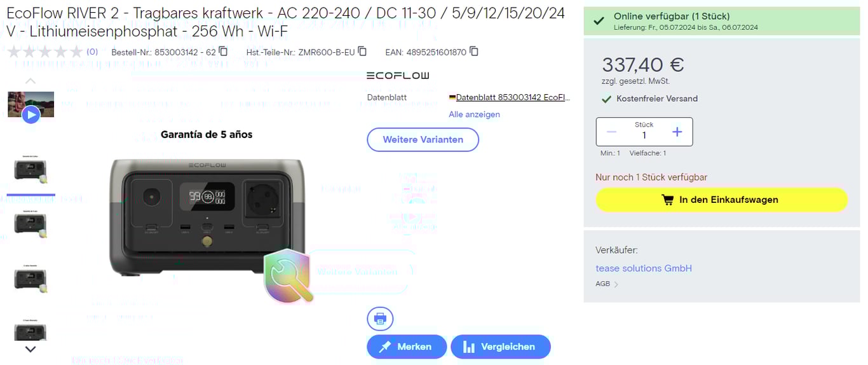
Task: Click the star rating row
Action: 44,52
